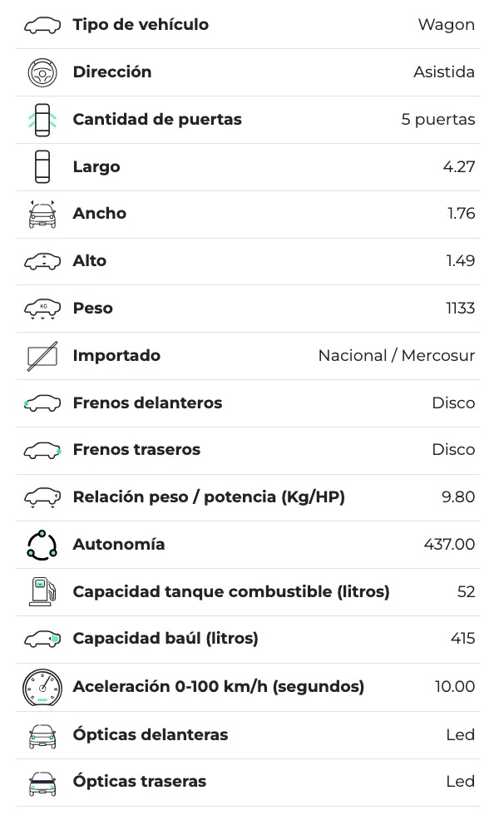This screenshot has height=825, width=504.
Task: Click the car width icon beside Ancho
Action: click(x=42, y=215)
